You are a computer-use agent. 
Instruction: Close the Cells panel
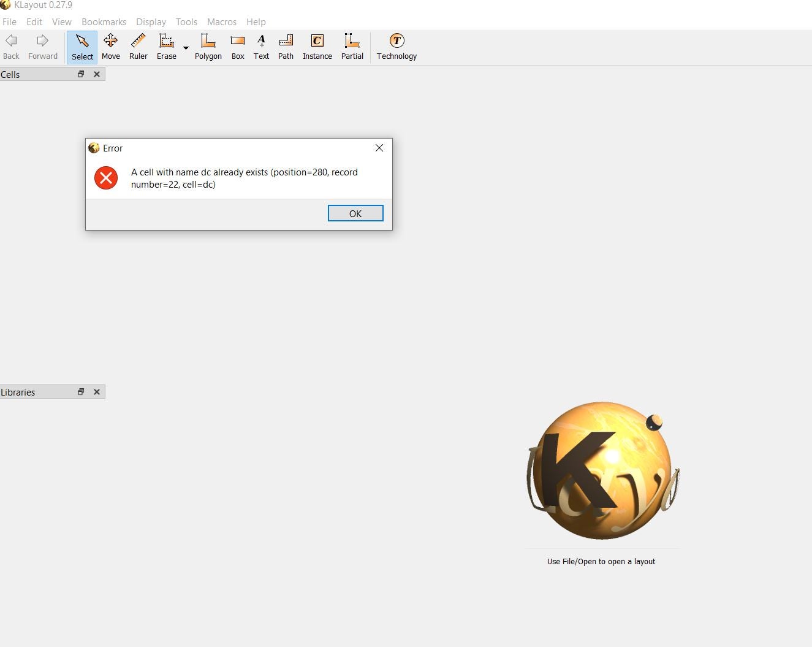pos(97,74)
